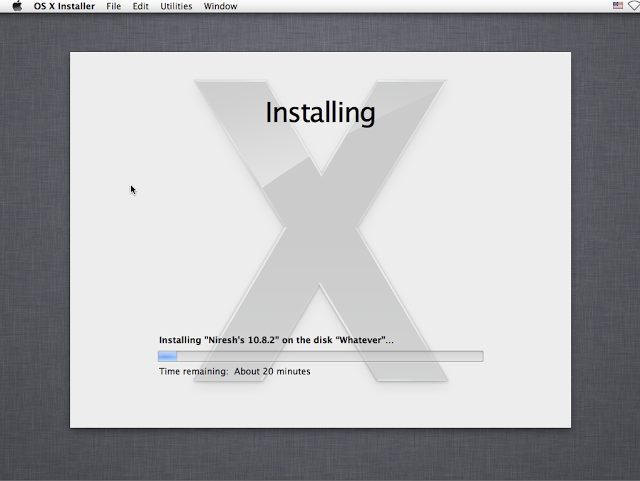
Task: Click the Wi-Fi status icon
Action: 634,6
